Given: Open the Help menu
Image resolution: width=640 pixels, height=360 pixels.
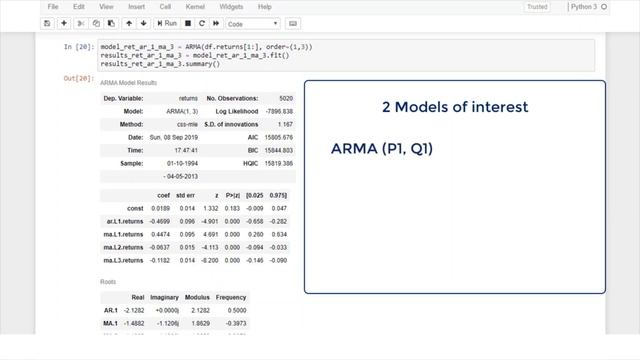Looking at the screenshot, I should pos(264,7).
